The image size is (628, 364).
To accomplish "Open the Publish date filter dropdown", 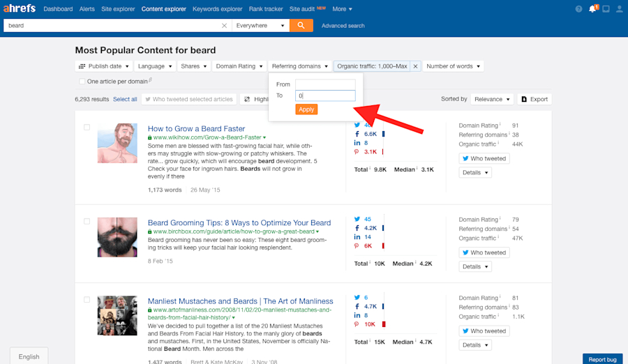I will pyautogui.click(x=104, y=66).
